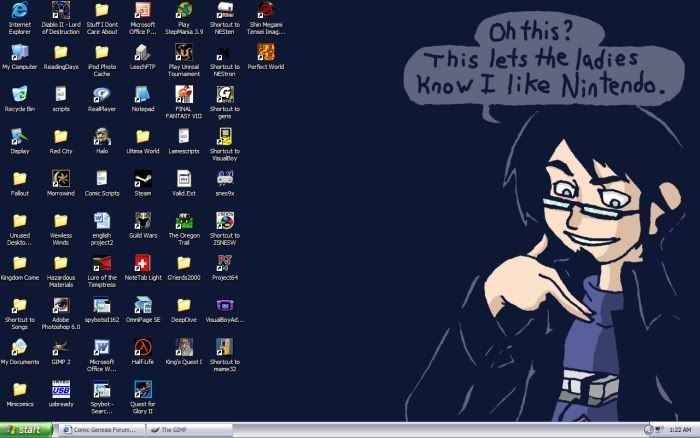The height and width of the screenshot is (438, 700).
Task: Click the Recycle Bin icon
Action: (x=19, y=95)
